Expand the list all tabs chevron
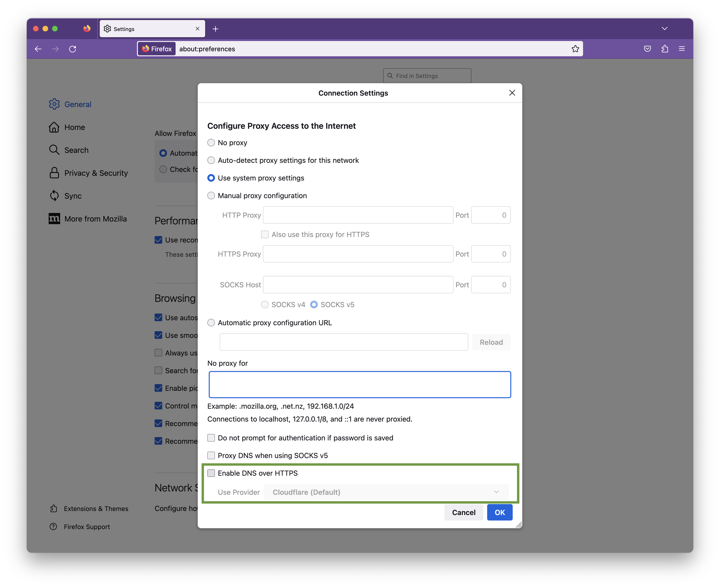The image size is (720, 588). click(x=664, y=28)
